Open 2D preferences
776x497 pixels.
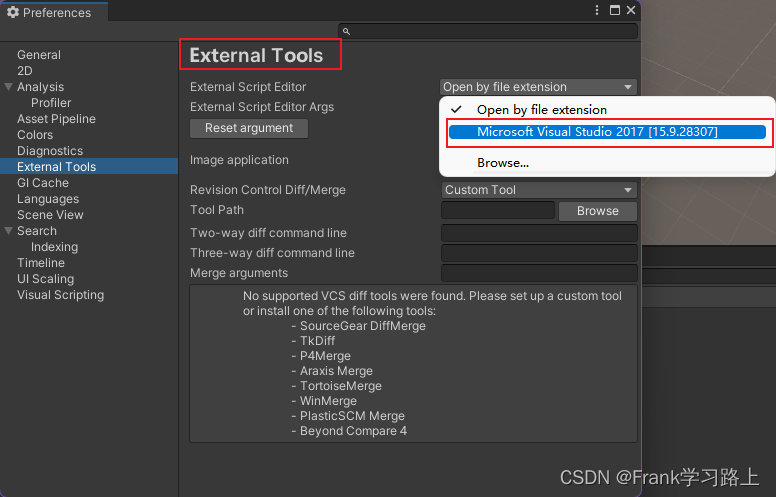click(25, 71)
